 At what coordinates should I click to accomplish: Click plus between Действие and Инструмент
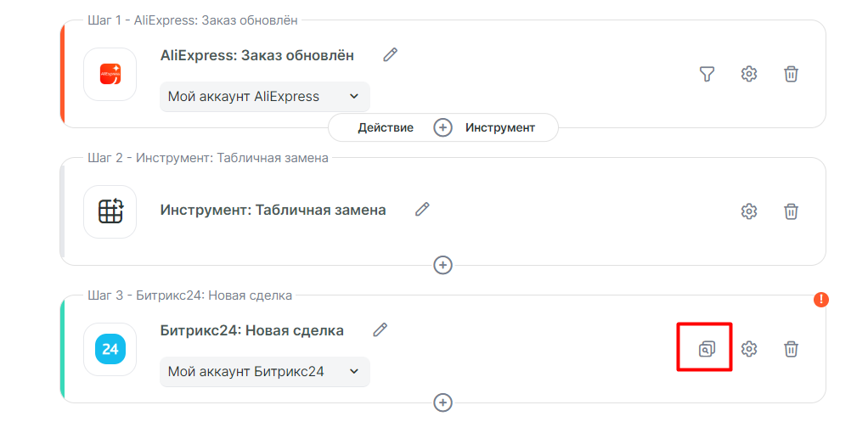tap(442, 127)
